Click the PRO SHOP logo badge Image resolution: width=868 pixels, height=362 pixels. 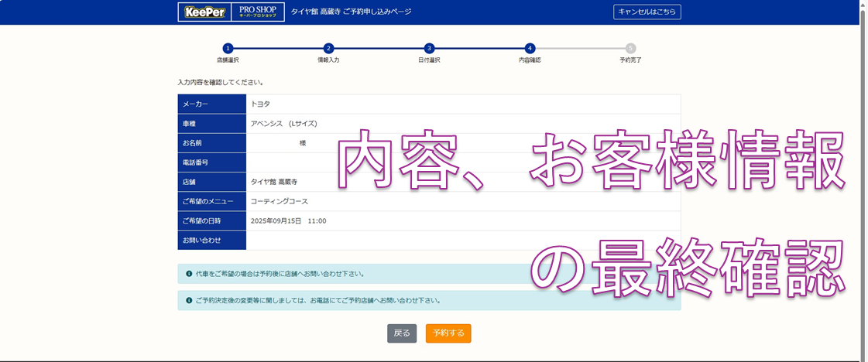point(257,12)
